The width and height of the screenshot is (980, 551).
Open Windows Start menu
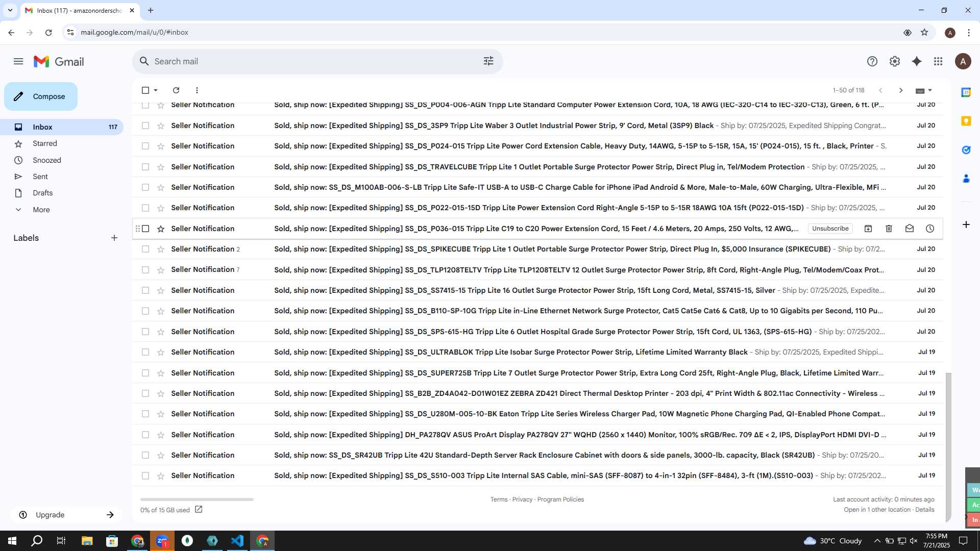(12, 541)
